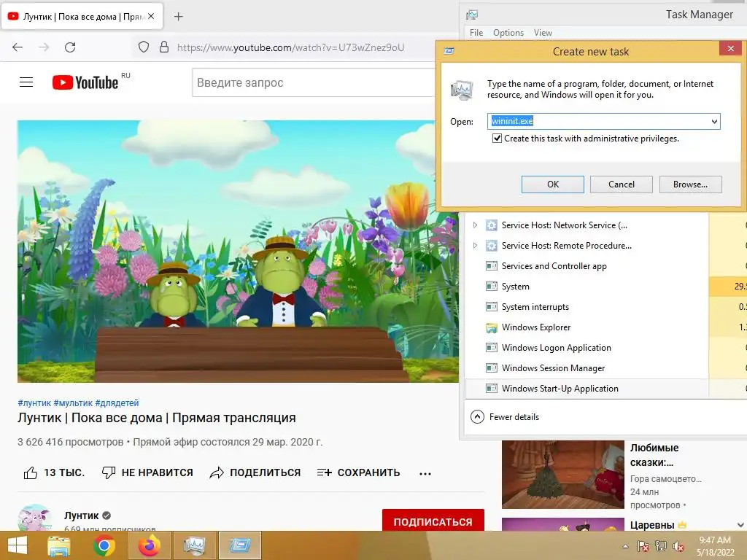Expand Service Host: Remote Procedure group
This screenshot has width=747, height=560.
(x=475, y=246)
